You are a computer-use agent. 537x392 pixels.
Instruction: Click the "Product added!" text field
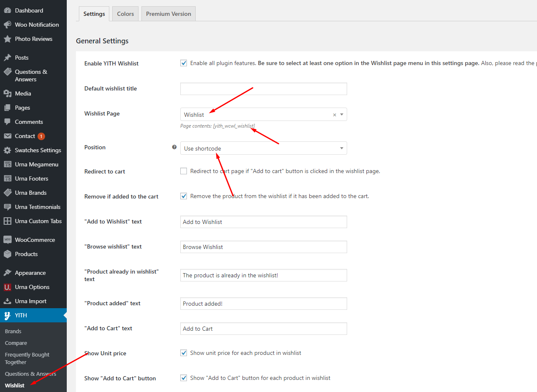coord(264,304)
